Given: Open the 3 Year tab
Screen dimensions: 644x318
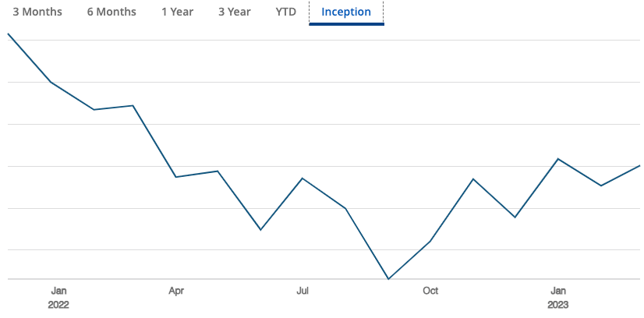Looking at the screenshot, I should 234,12.
